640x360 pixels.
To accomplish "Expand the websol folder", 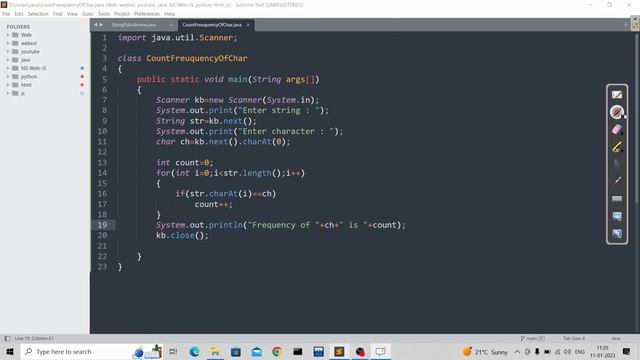I will [x=8, y=43].
